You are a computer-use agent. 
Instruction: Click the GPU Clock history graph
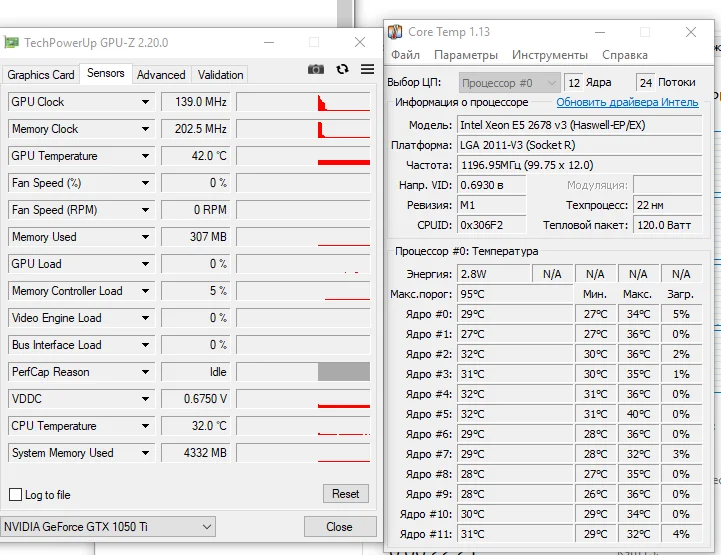tap(303, 102)
